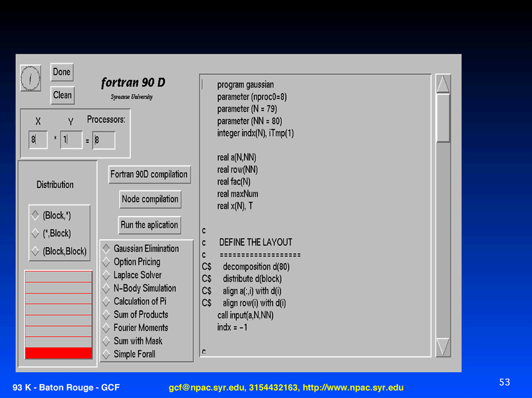This screenshot has width=532, height=398.
Task: Click the 'call input(a,N,NN)' line
Action: [245, 316]
